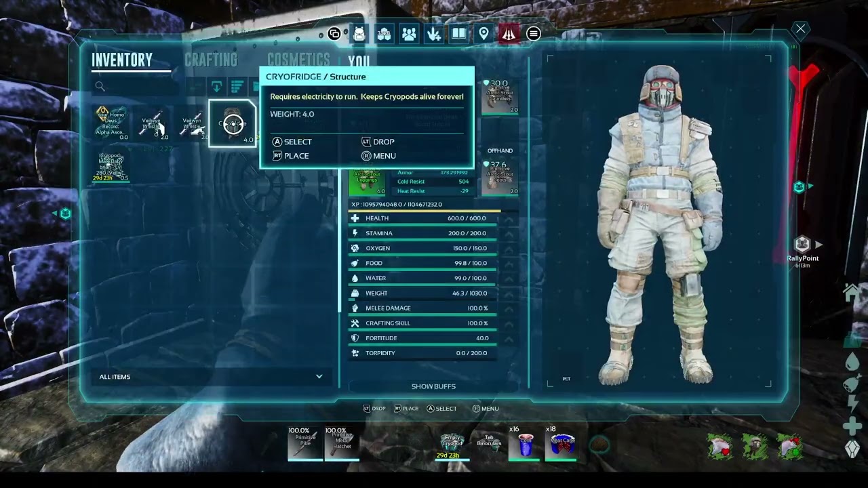Click Oxygen stat upgrade arrow
The image size is (868, 488).
pyautogui.click(x=509, y=248)
